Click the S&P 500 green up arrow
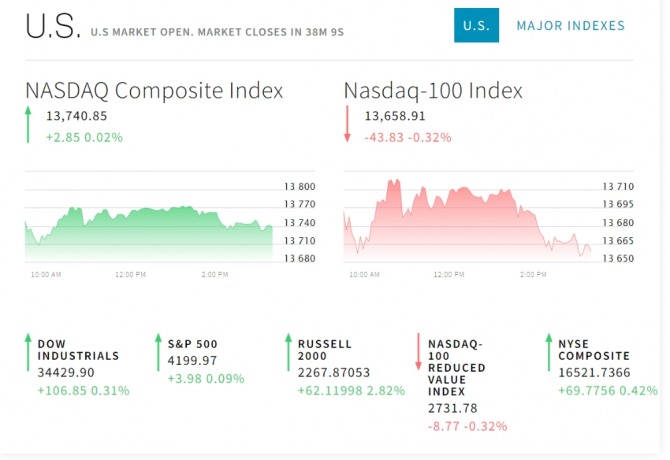The height and width of the screenshot is (460, 670). [x=158, y=353]
